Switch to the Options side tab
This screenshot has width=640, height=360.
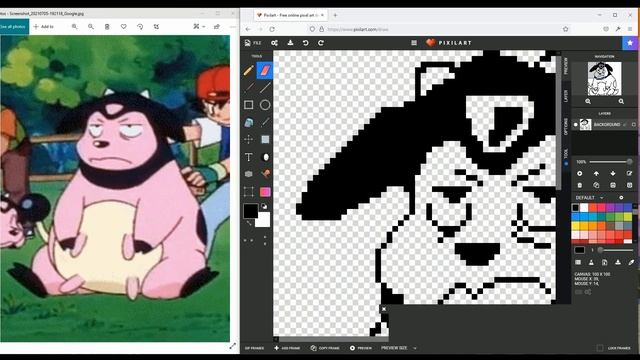[x=566, y=127]
